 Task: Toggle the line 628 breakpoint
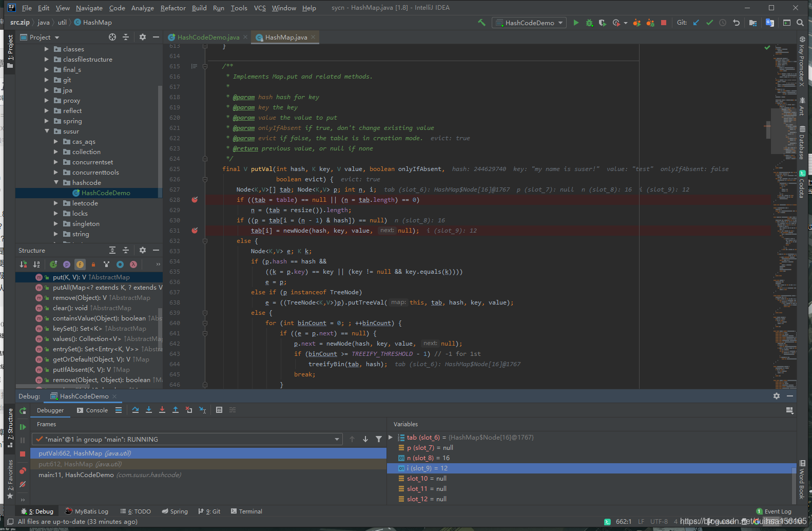click(x=195, y=200)
